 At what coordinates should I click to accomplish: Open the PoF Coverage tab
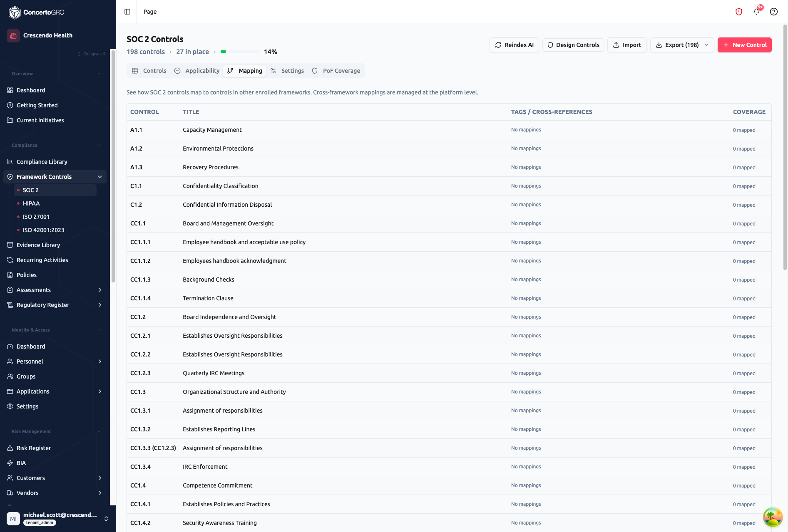[x=336, y=71]
